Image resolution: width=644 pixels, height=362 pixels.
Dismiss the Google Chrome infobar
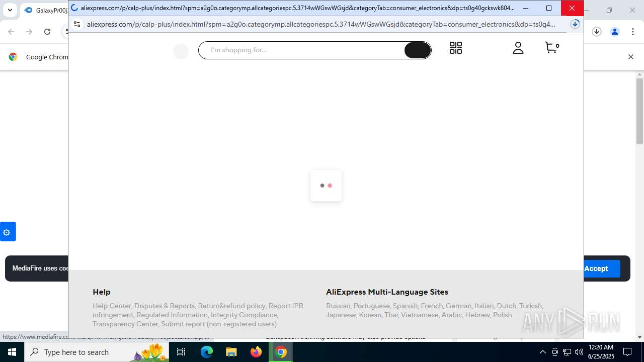630,57
